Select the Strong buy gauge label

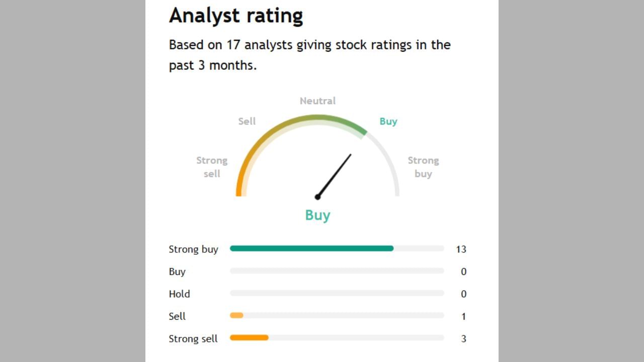click(423, 167)
